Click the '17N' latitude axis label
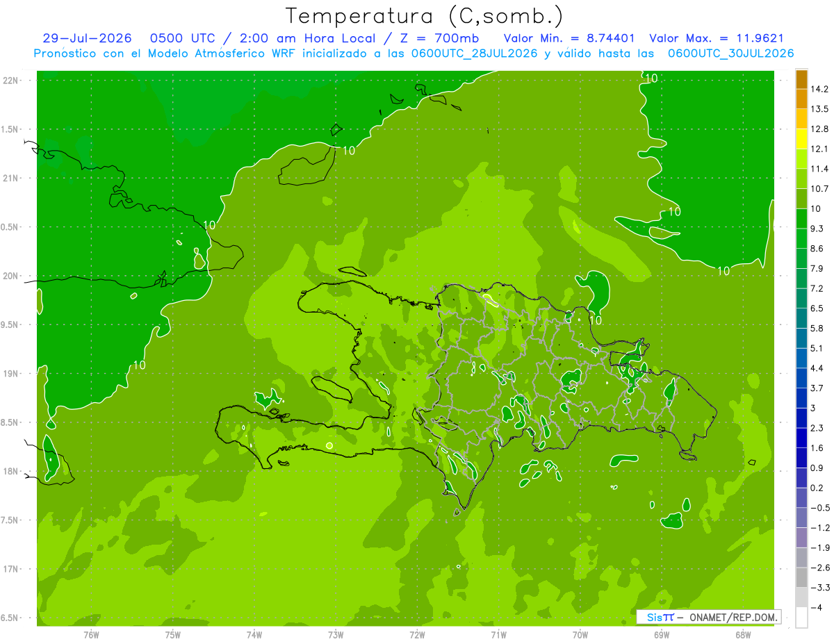 (x=10, y=569)
